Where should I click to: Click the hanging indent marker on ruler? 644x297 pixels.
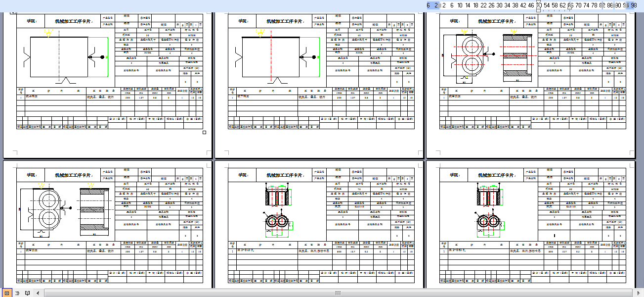click(x=539, y=7)
